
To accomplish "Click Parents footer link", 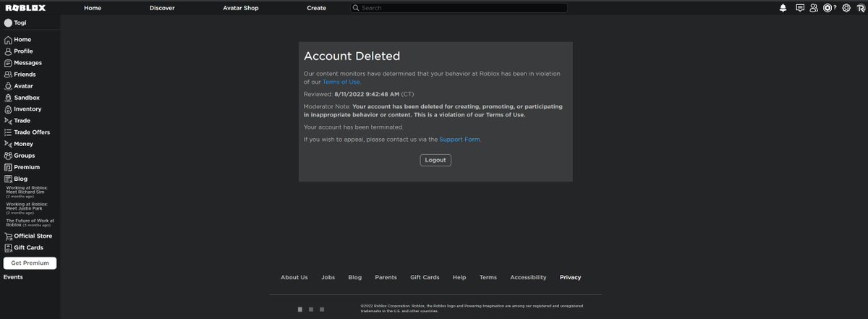I will point(386,277).
